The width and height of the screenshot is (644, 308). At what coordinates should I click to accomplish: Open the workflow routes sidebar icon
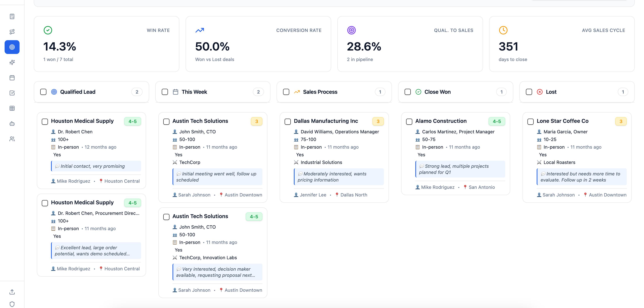(x=12, y=32)
